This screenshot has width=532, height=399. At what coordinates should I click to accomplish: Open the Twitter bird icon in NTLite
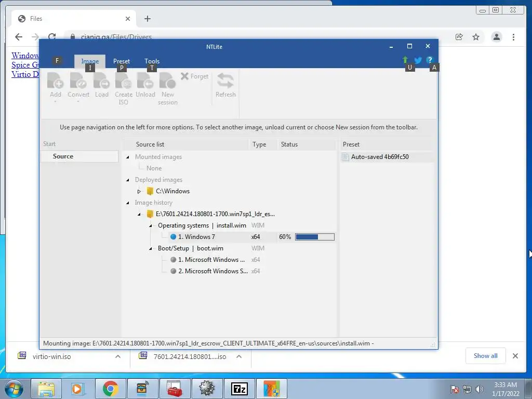click(x=418, y=60)
